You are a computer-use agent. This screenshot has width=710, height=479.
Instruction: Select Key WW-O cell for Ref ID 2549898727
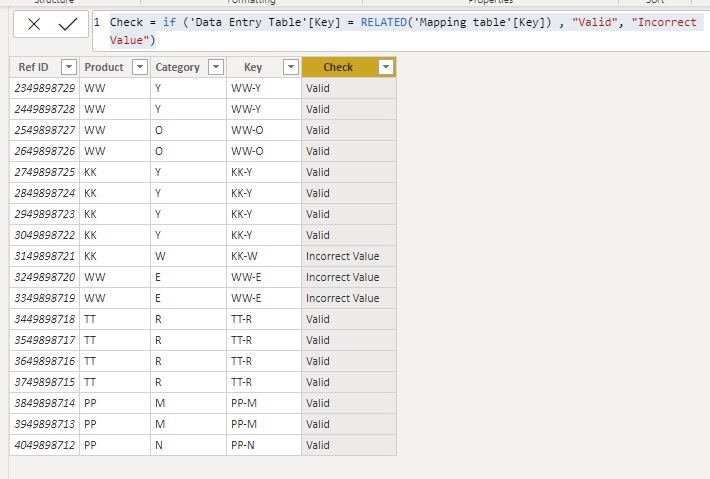264,130
